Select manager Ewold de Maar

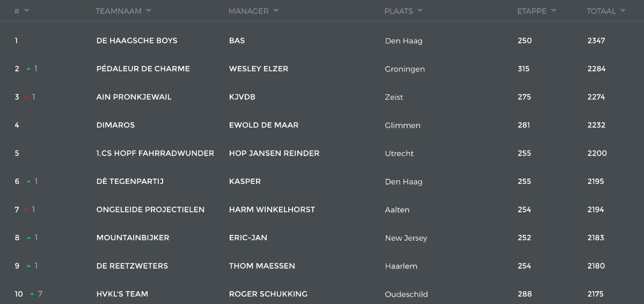point(264,125)
